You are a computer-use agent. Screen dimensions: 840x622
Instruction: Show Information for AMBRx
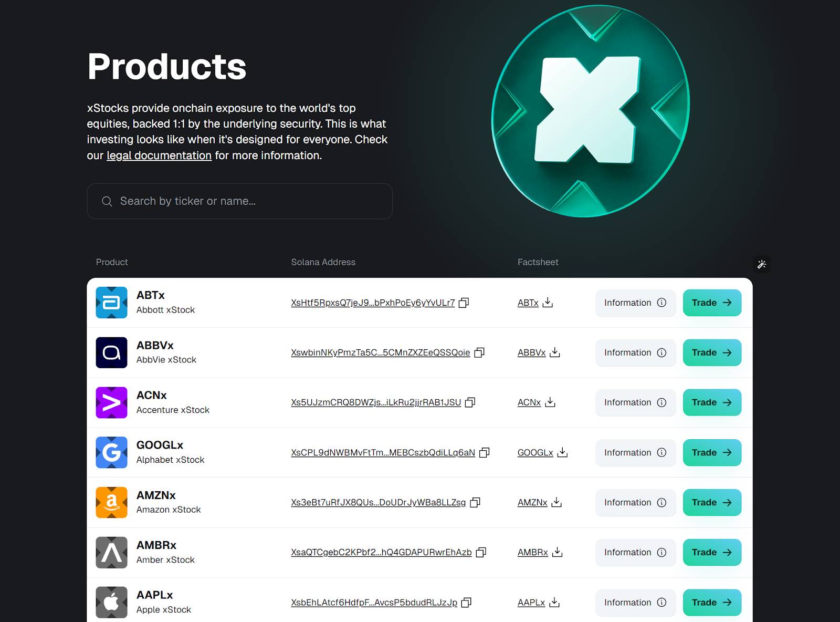(x=635, y=552)
